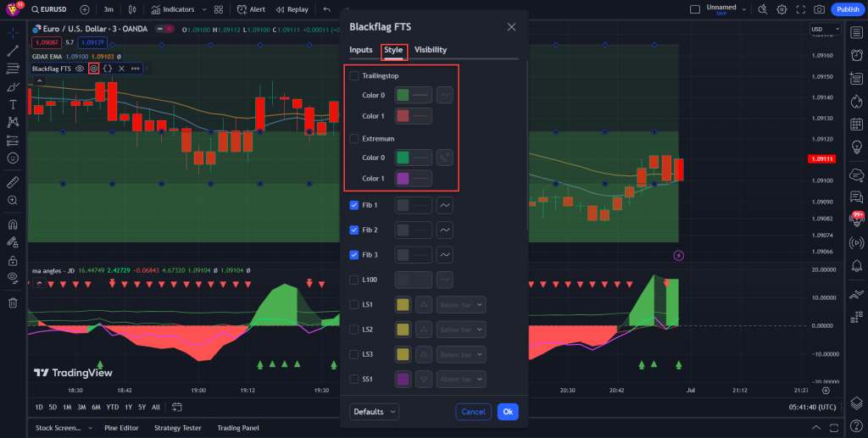Open the watchlist panel icon
The image size is (868, 438).
(x=856, y=31)
